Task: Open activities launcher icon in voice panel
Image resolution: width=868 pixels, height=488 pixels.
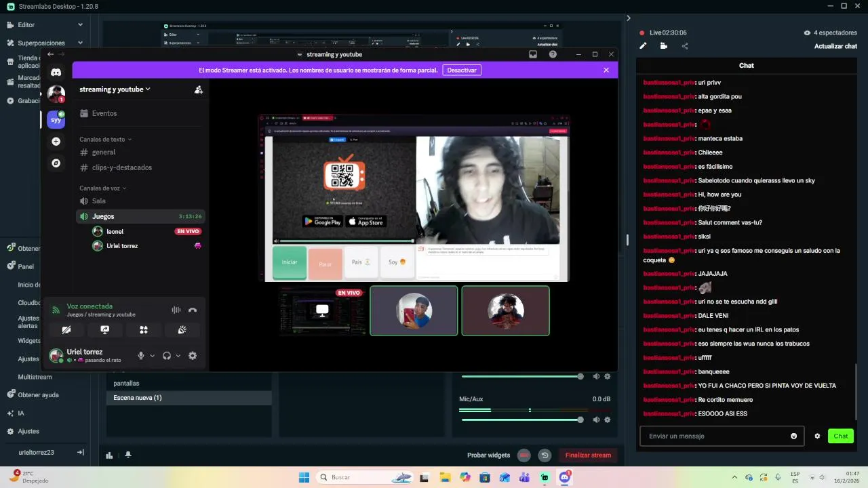Action: [144, 330]
